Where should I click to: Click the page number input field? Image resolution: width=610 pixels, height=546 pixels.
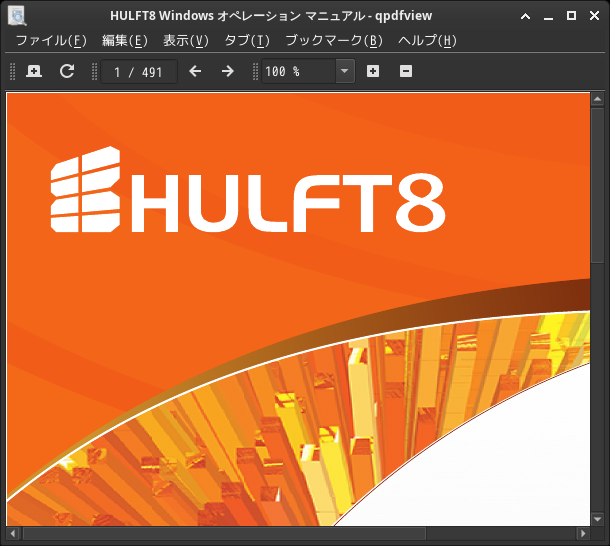pos(139,71)
